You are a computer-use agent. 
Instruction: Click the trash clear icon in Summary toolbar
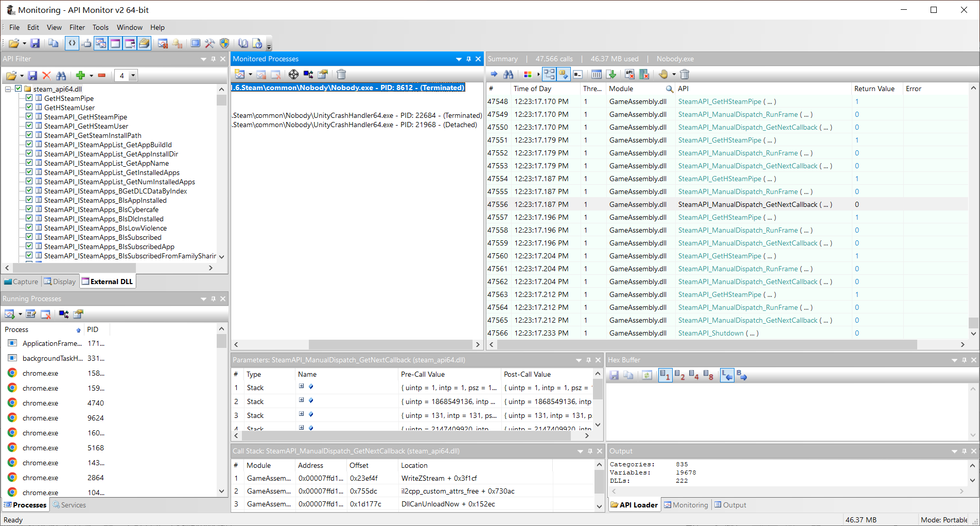coord(685,75)
